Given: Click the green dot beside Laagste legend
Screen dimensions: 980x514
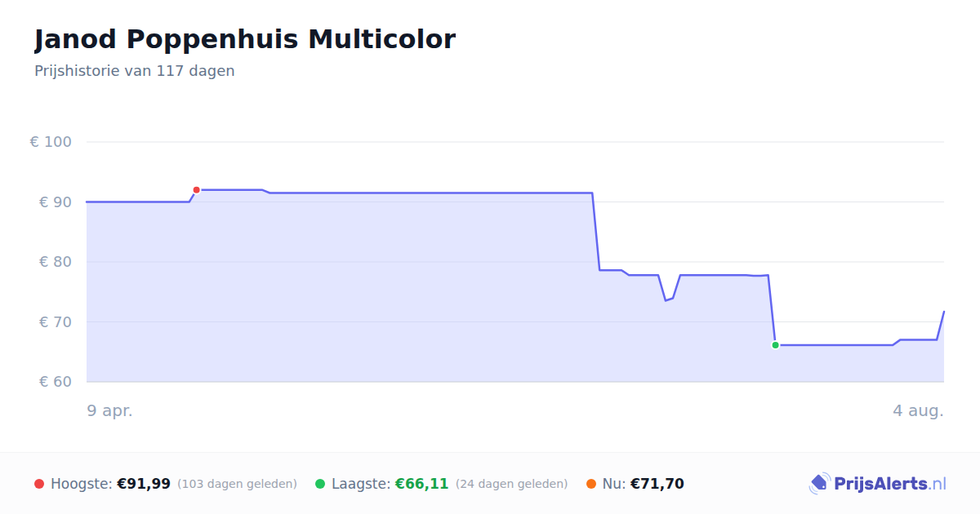Looking at the screenshot, I should (x=320, y=484).
